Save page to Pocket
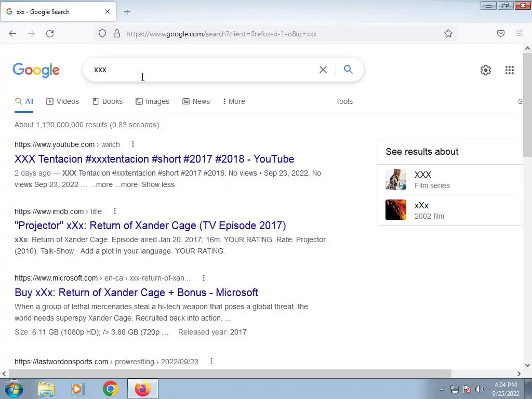 tap(501, 33)
